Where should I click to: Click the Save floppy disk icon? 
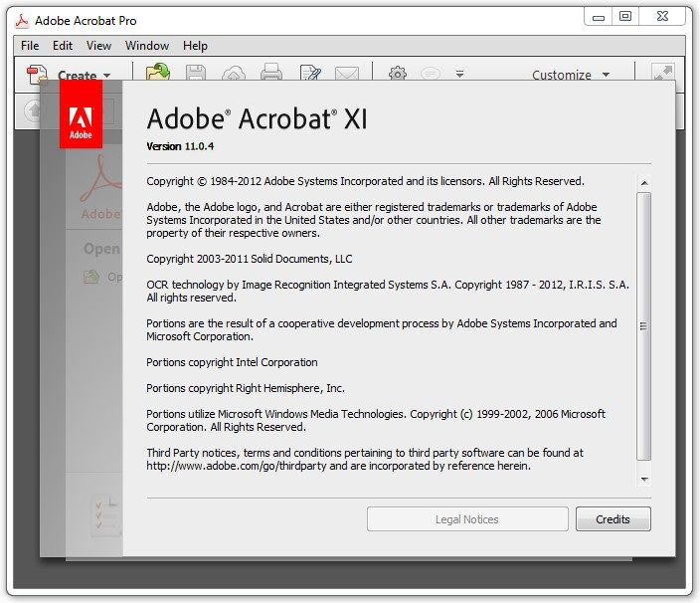pos(196,73)
